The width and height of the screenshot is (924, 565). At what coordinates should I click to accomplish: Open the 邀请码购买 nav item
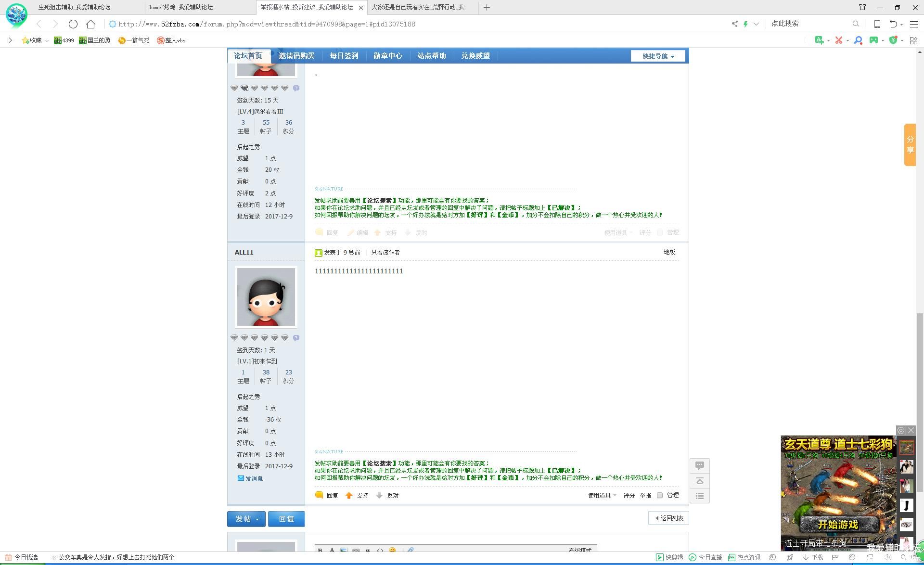coord(296,56)
